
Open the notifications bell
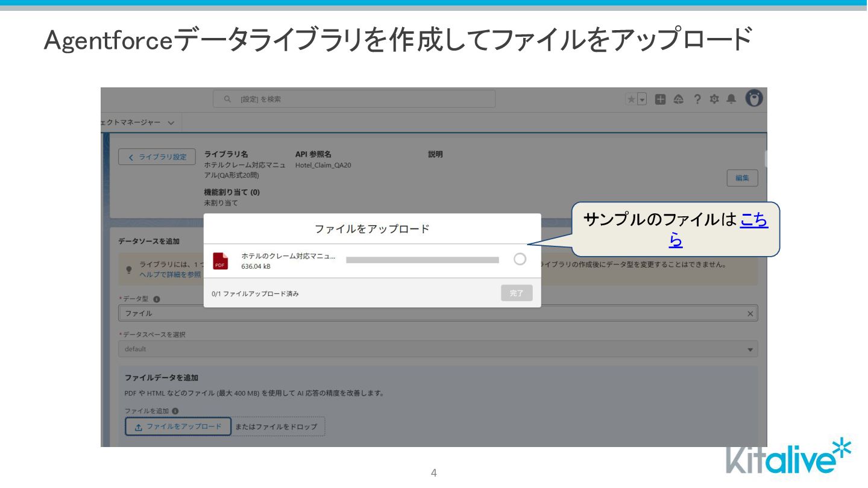tap(731, 99)
